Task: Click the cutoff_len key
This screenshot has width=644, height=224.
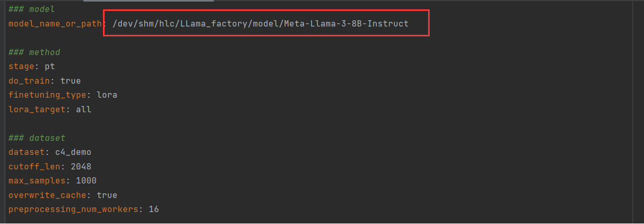Action: pos(32,167)
